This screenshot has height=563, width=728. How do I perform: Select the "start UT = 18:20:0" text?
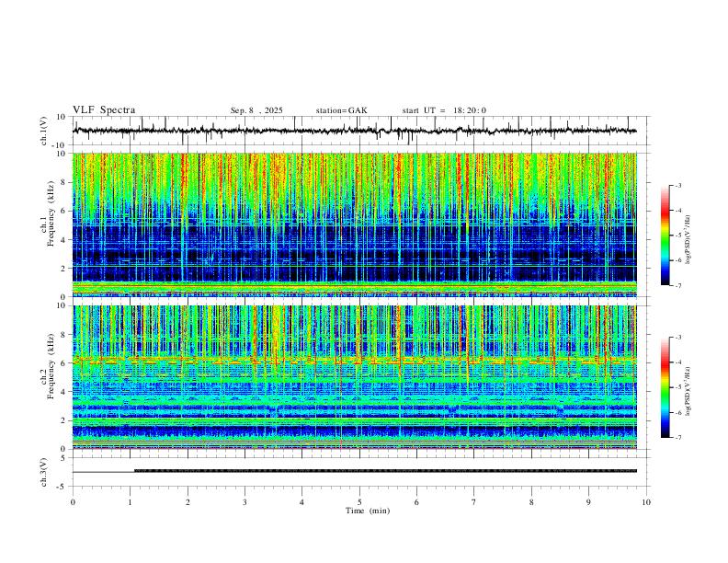click(444, 110)
